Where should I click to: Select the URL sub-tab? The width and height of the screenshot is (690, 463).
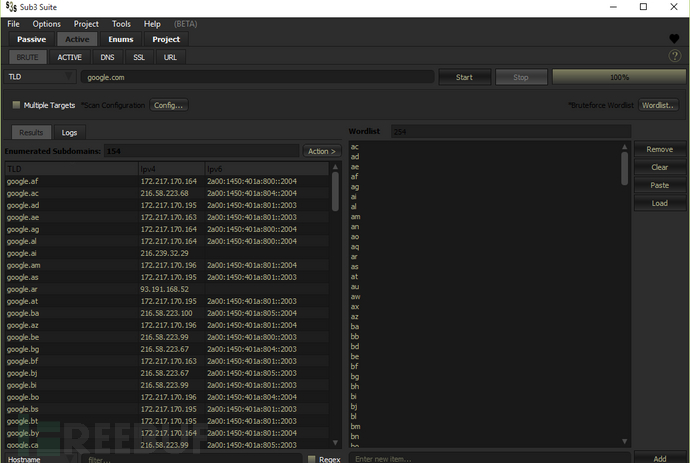[x=170, y=57]
